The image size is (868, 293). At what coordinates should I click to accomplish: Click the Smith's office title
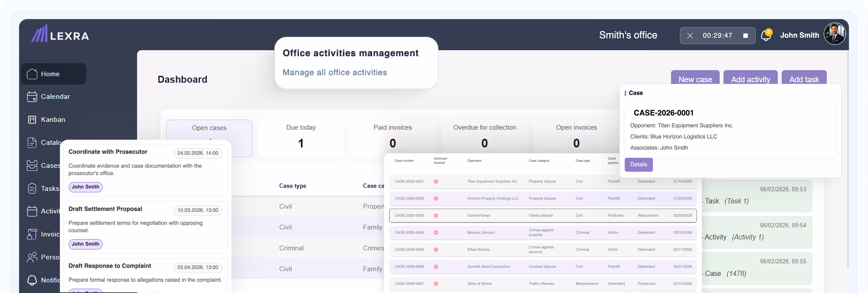click(x=628, y=35)
